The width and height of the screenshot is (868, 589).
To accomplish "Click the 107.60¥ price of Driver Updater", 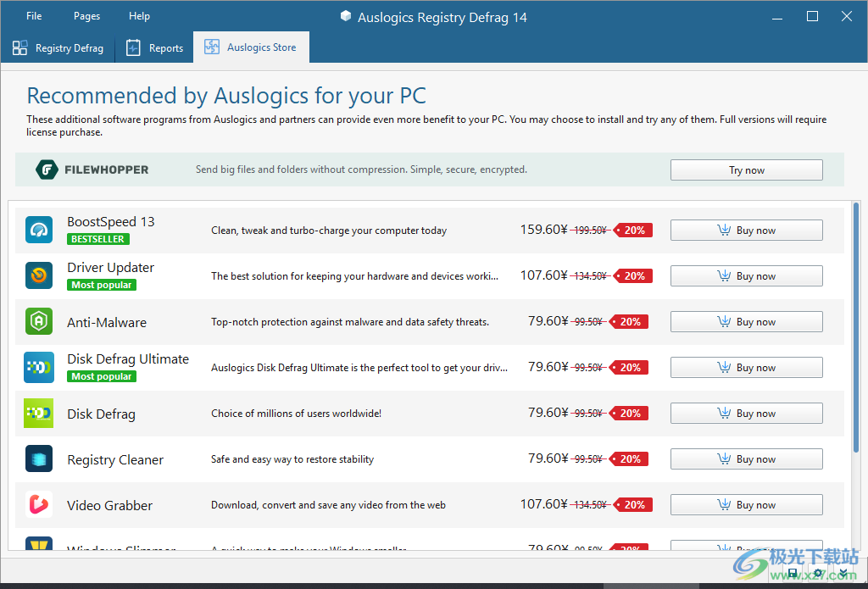I will coord(544,275).
